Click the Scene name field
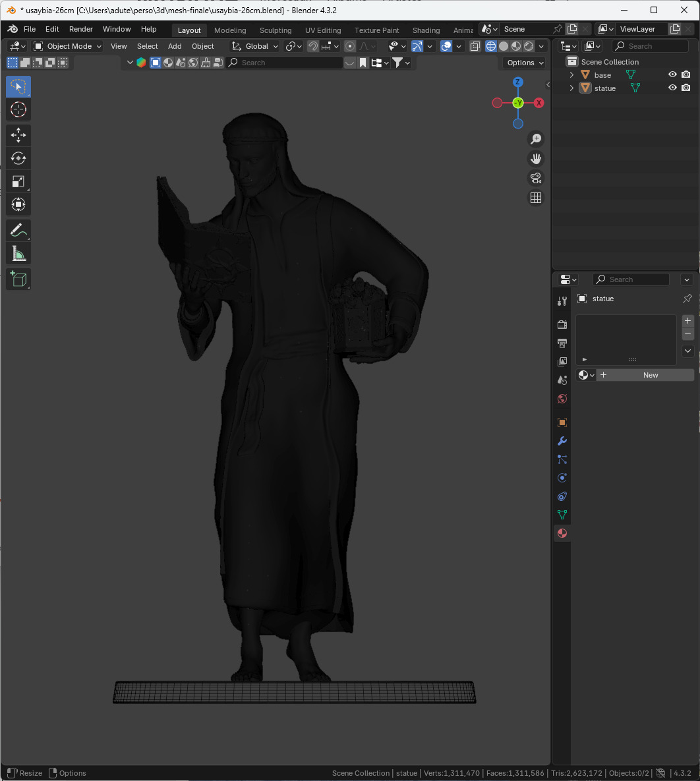The height and width of the screenshot is (781, 700). (x=525, y=30)
